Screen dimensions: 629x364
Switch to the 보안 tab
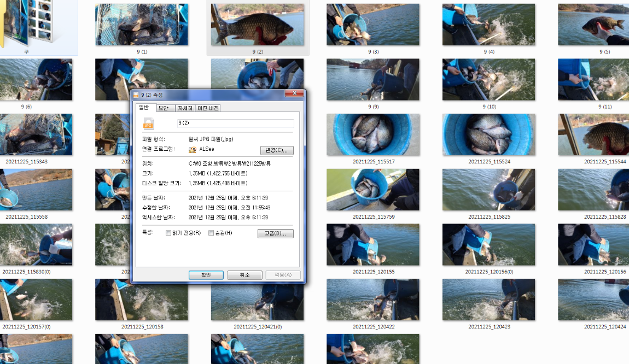click(165, 108)
